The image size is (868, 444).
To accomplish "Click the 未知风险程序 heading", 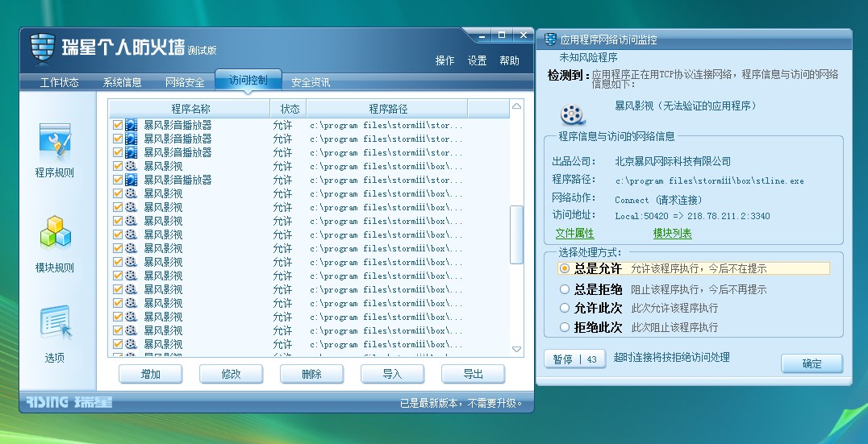I will [588, 57].
